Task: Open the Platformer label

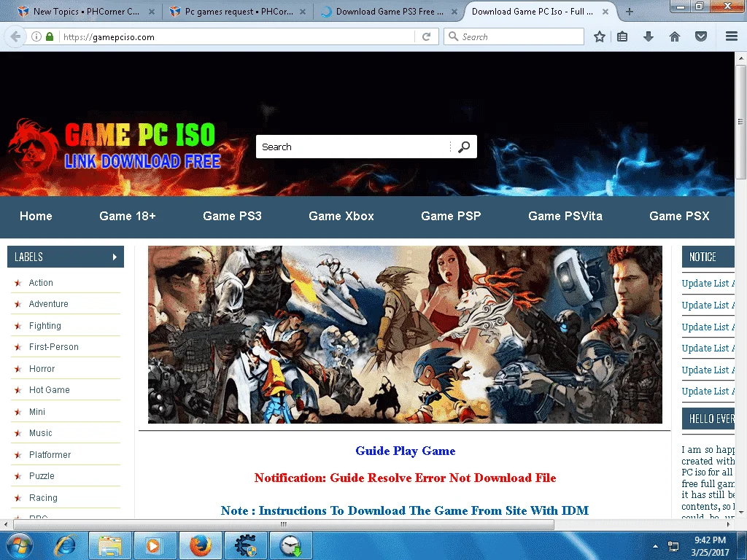Action: pyautogui.click(x=50, y=455)
